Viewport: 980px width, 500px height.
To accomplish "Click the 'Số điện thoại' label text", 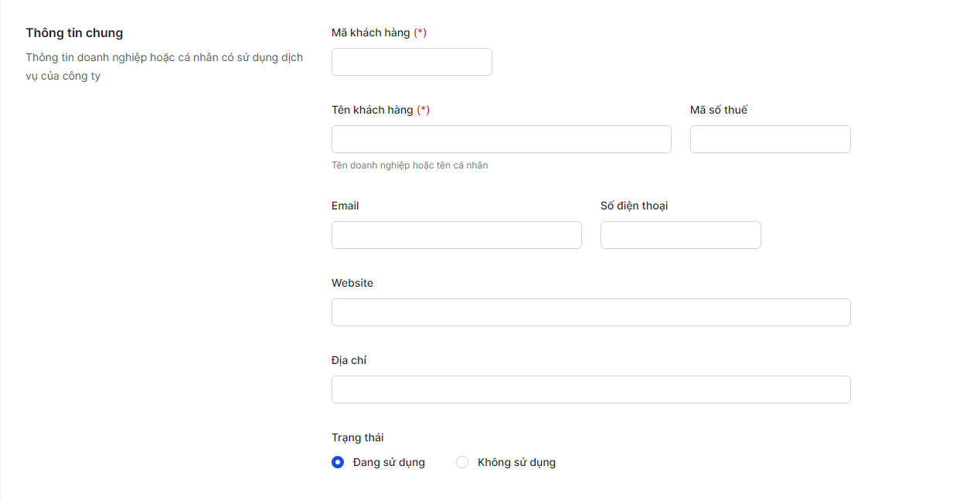I will tap(634, 206).
